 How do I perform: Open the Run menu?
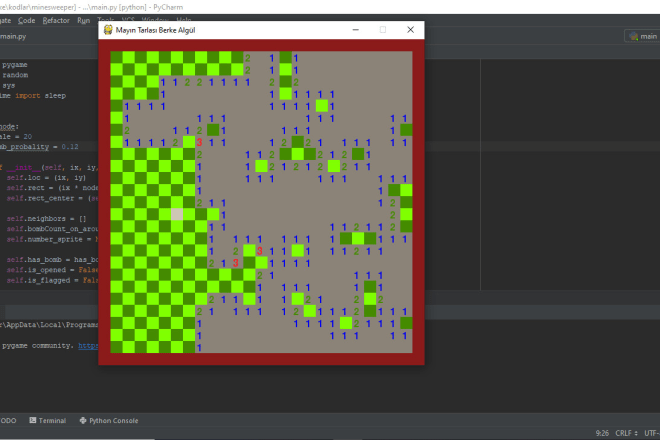pyautogui.click(x=83, y=20)
